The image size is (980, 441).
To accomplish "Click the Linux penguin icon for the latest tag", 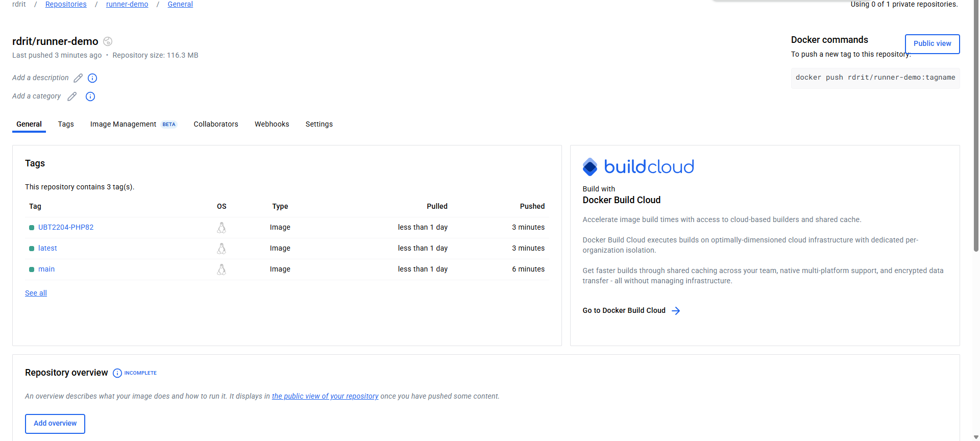I will tap(222, 249).
